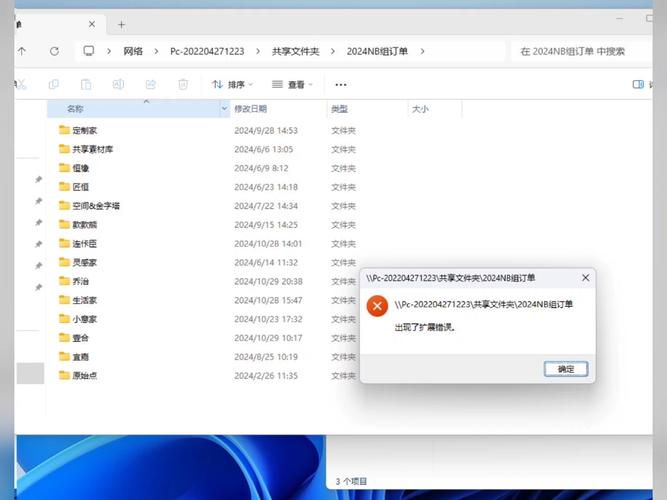This screenshot has width=667, height=500.
Task: Click date 2024/6/6 13:05 cell
Action: 263,149
